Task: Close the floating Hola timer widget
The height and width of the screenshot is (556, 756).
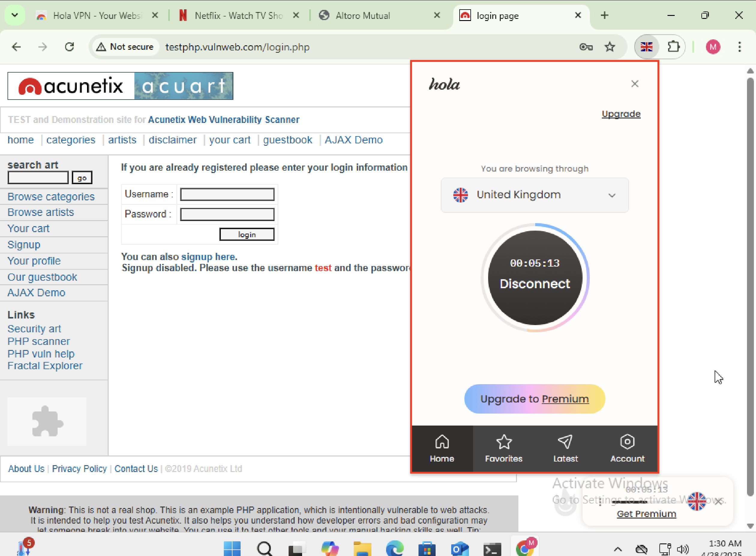Action: point(718,501)
